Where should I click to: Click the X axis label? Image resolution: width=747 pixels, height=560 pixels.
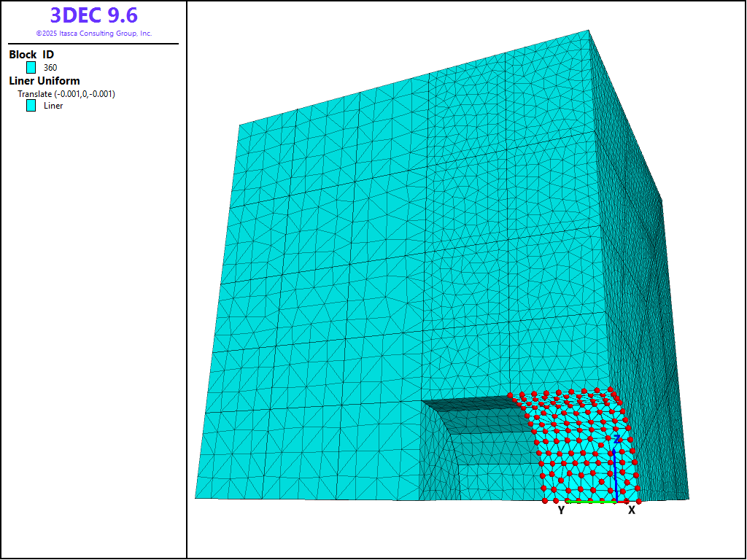point(632,510)
